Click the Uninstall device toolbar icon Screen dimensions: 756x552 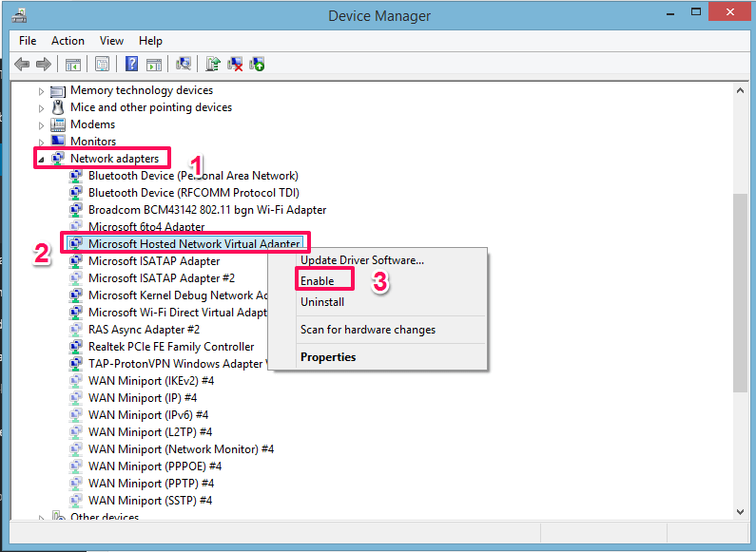point(235,64)
